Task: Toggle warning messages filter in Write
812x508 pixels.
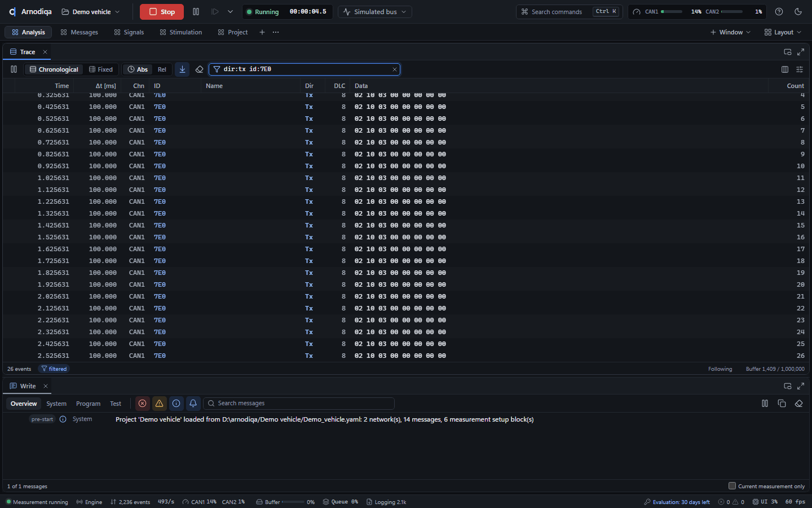Action: 160,404
